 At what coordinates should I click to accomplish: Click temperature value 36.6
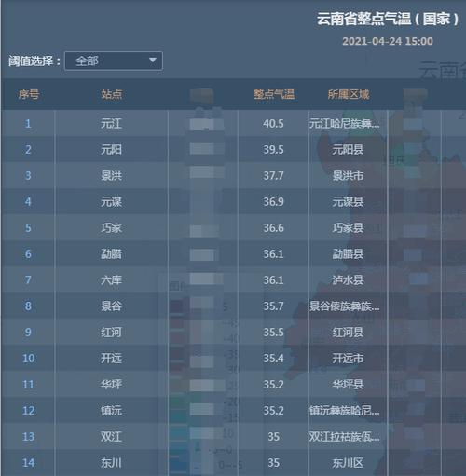[273, 228]
